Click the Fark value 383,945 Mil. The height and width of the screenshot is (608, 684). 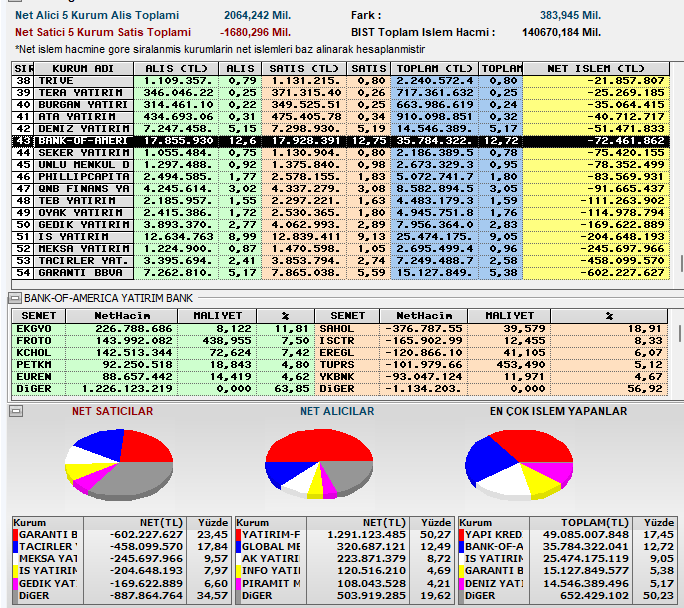click(x=570, y=15)
